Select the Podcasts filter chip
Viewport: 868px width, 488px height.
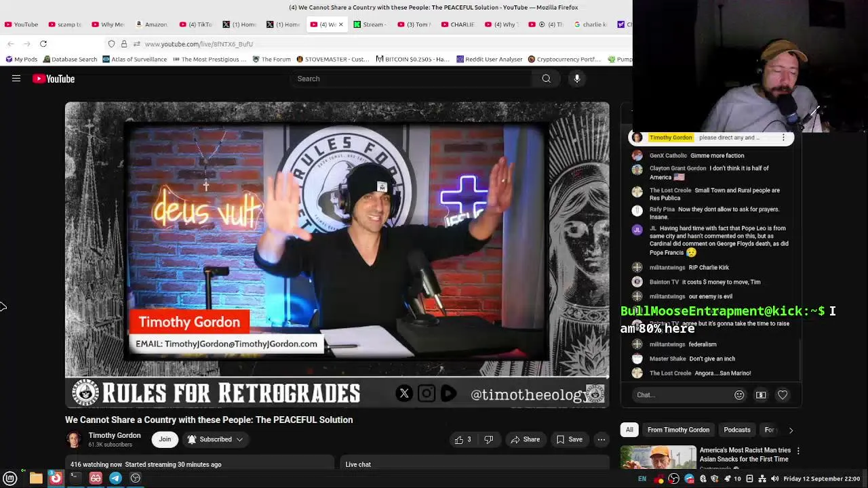(737, 430)
